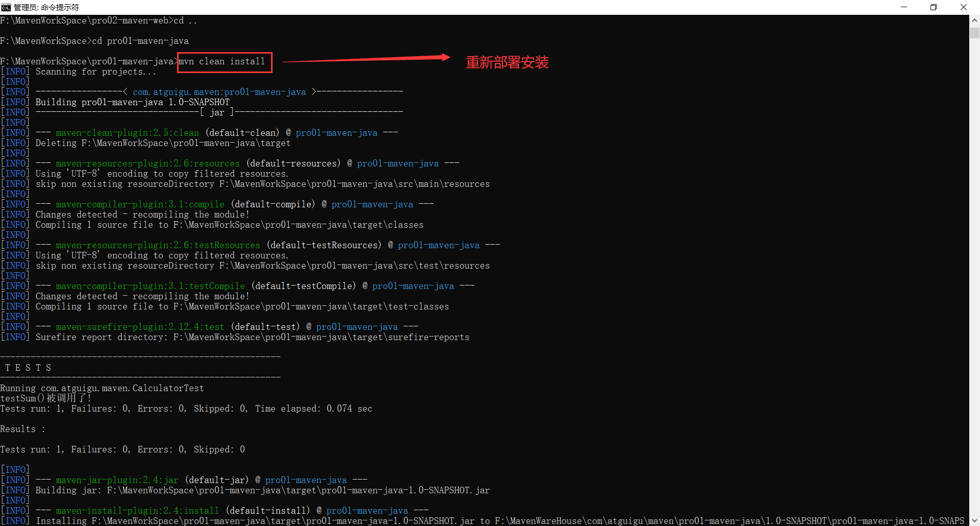
Task: Click 'maven-jar-plugin:2.4:jar' text
Action: pos(117,480)
